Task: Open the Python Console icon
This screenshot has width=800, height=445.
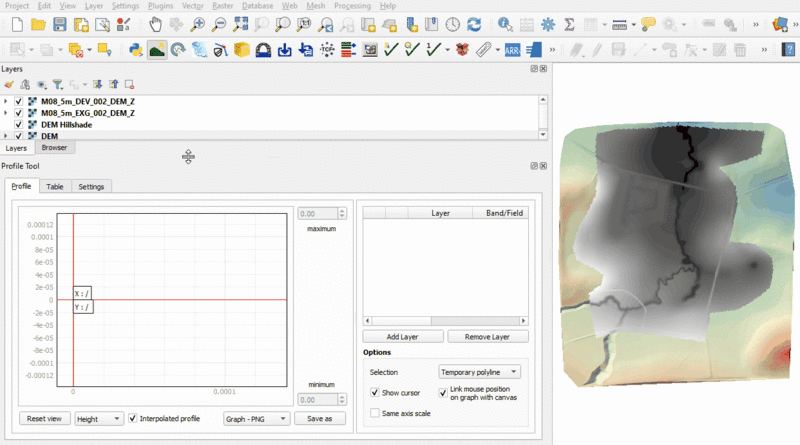Action: [135, 49]
